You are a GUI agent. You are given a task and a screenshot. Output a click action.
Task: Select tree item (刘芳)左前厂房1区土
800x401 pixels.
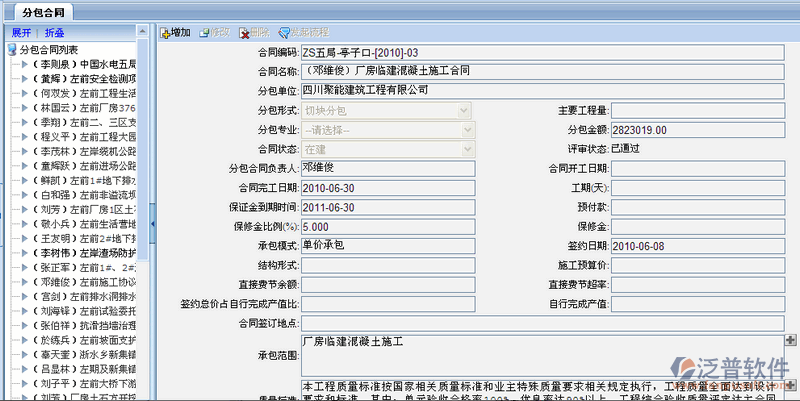click(84, 210)
